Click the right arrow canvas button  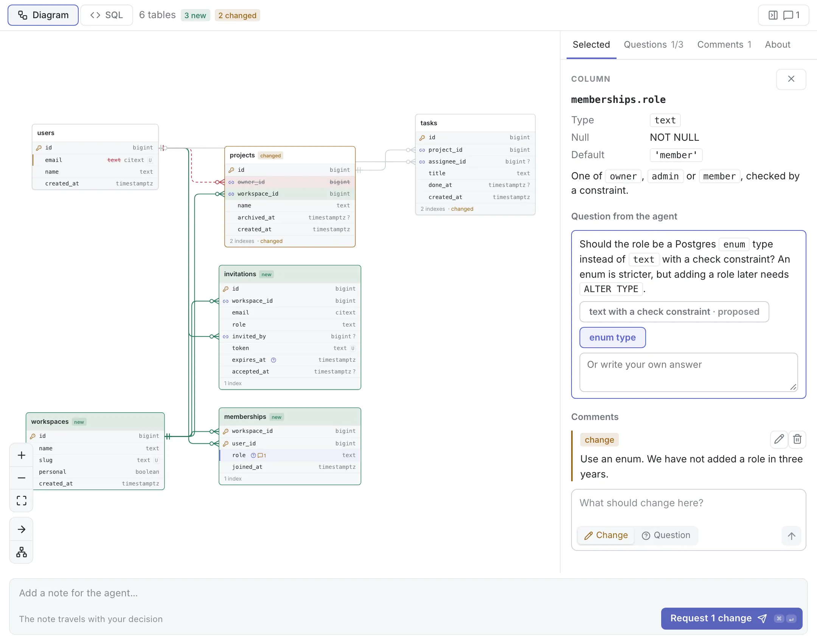coord(22,529)
